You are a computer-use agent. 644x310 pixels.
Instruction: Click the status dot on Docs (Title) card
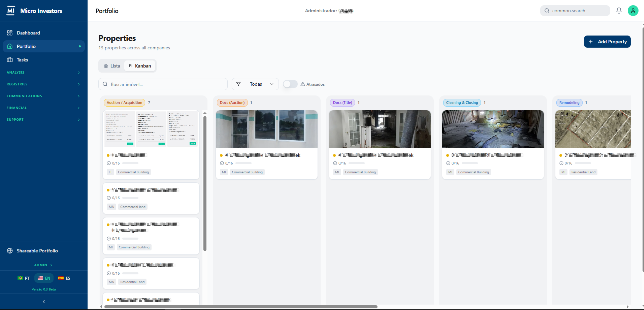pyautogui.click(x=334, y=155)
